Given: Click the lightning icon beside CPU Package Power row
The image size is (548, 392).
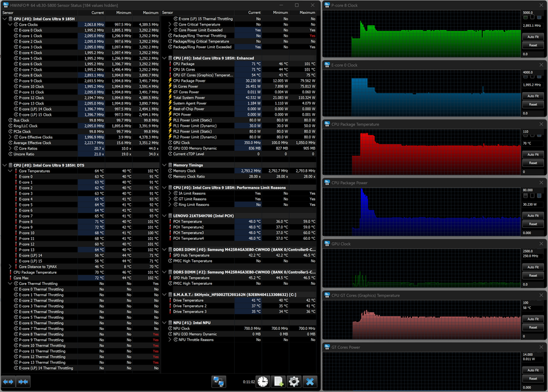Looking at the screenshot, I should (x=170, y=80).
